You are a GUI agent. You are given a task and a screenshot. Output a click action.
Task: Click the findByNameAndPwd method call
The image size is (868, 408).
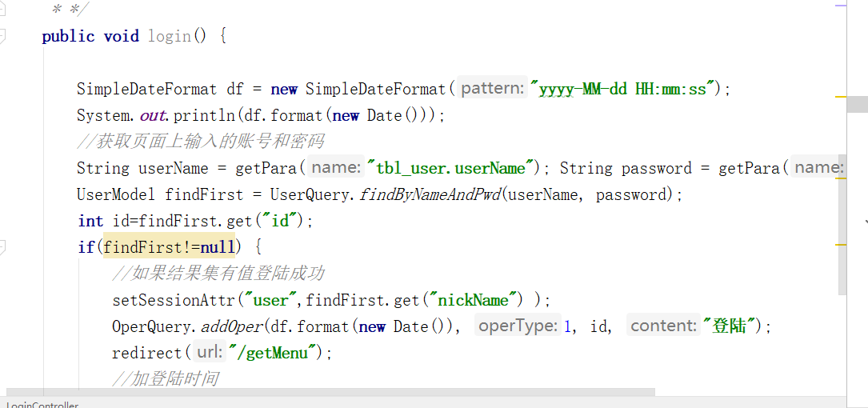430,194
